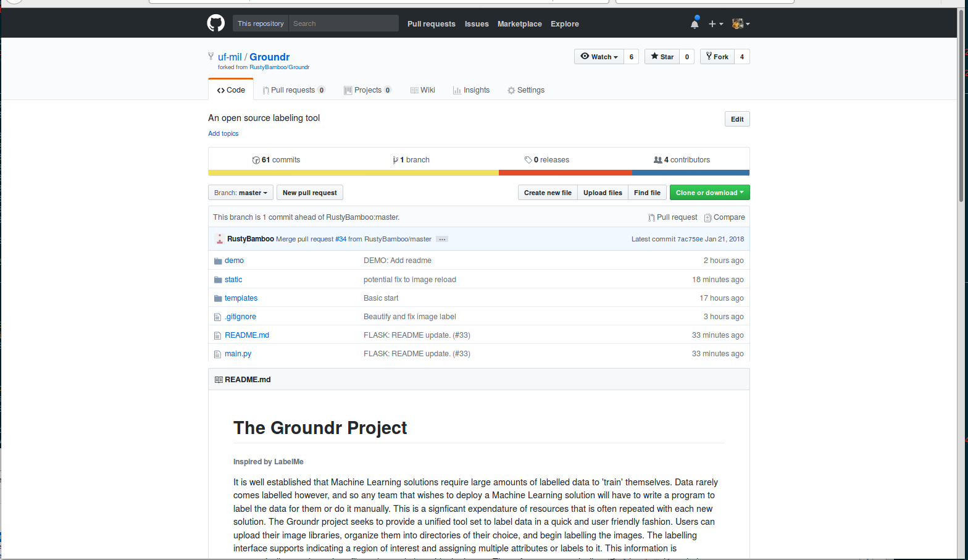Image resolution: width=968 pixels, height=560 pixels.
Task: Click the demo folder icon
Action: [218, 261]
